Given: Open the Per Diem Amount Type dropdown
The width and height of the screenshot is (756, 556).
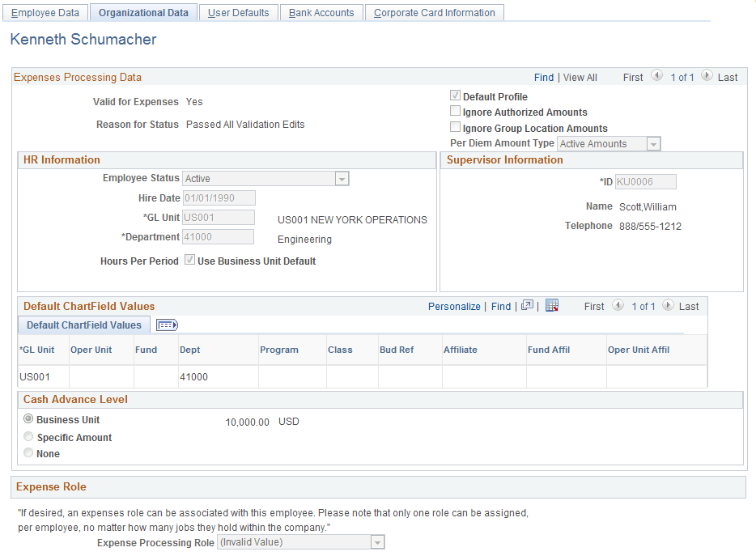Looking at the screenshot, I should pos(652,143).
